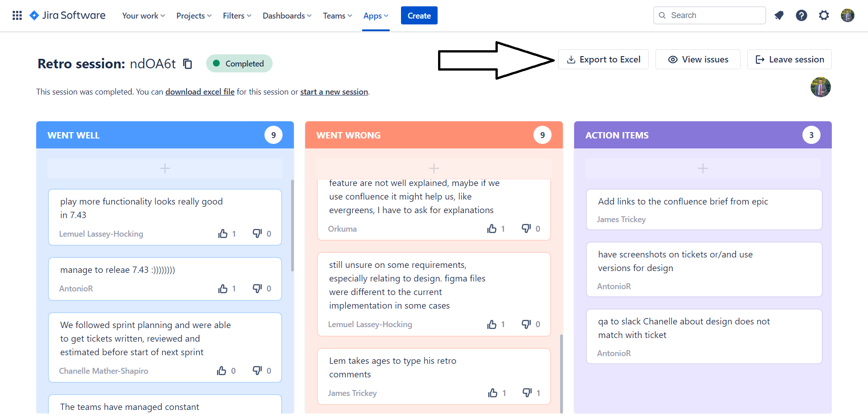The image size is (868, 419).
Task: Open the Filters dropdown
Action: 237,16
